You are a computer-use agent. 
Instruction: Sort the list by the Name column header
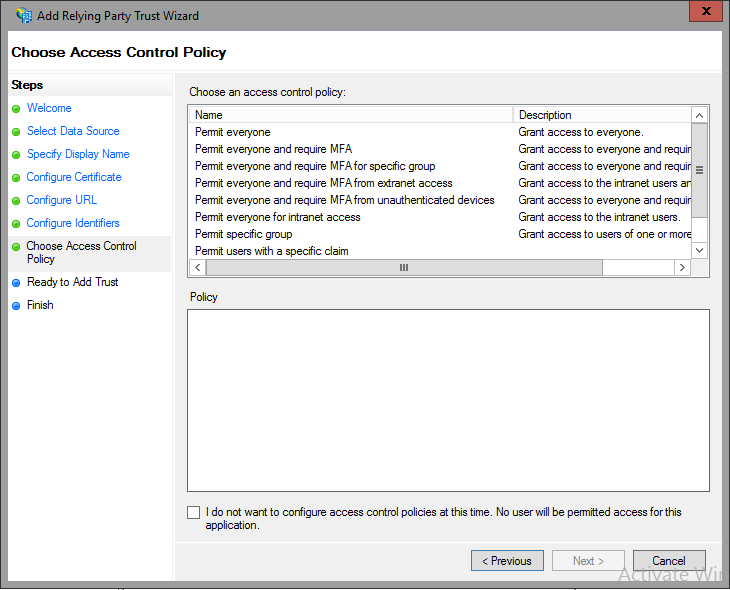pyautogui.click(x=350, y=115)
